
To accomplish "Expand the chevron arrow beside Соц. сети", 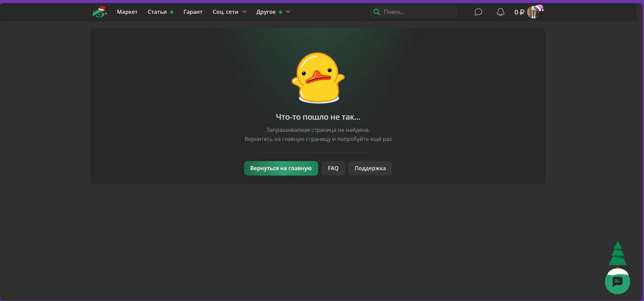I will click(x=244, y=12).
